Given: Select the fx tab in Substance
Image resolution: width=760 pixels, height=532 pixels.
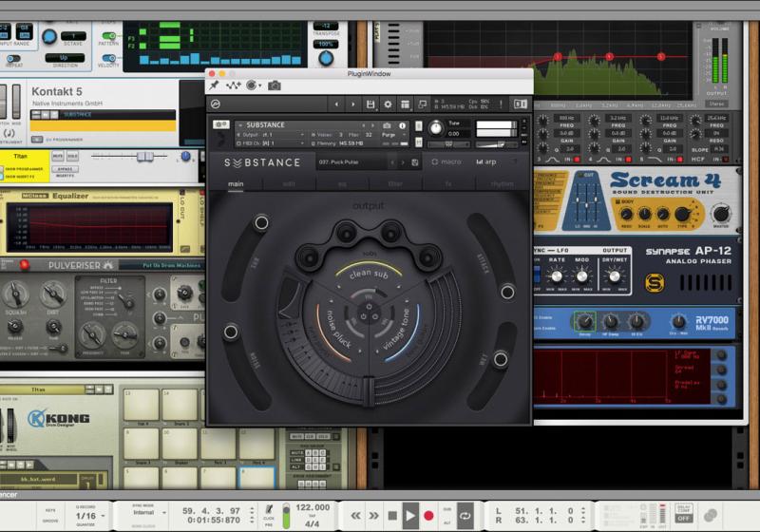Looking at the screenshot, I should click(448, 184).
